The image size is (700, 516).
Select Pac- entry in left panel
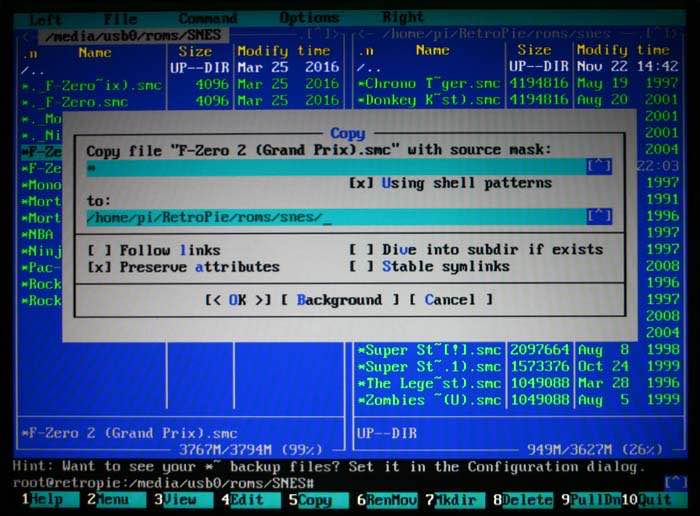tap(41, 267)
